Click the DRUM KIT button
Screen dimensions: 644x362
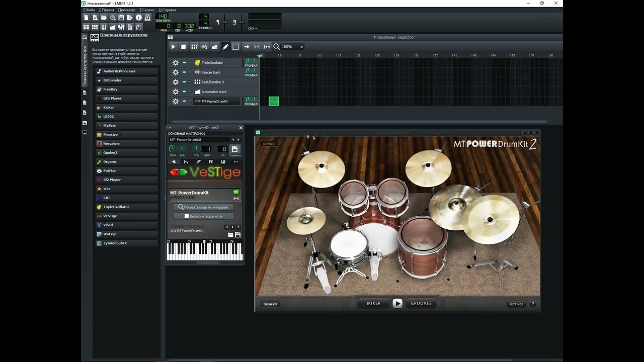[271, 304]
